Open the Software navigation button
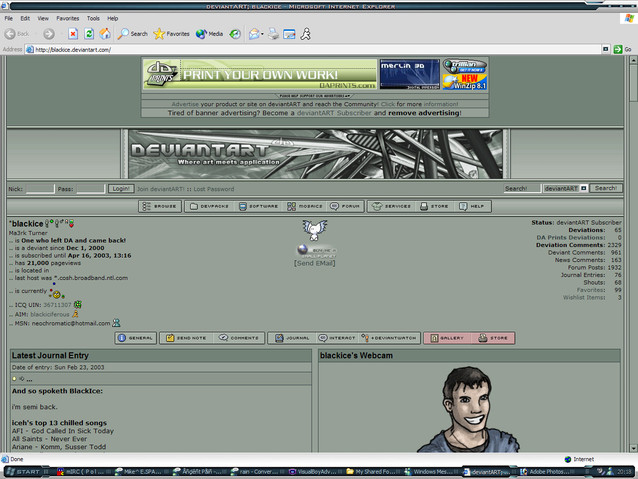 [x=258, y=206]
